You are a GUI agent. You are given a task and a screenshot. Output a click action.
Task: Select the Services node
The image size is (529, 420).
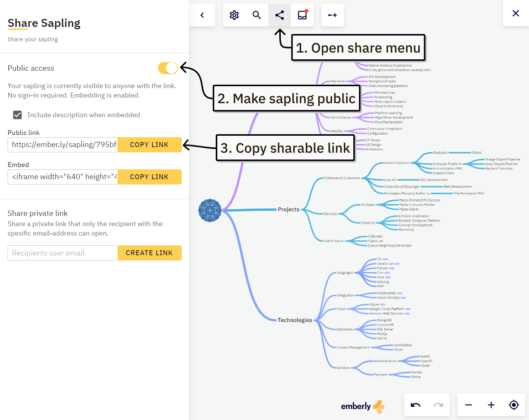point(343,368)
